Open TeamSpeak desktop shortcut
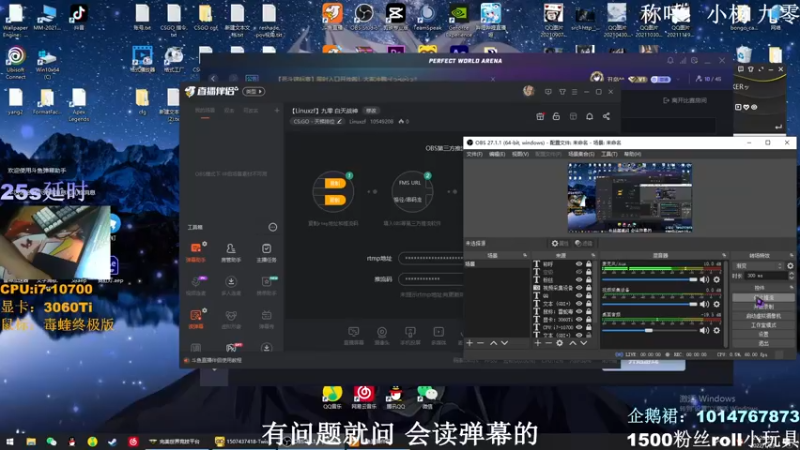 pos(428,17)
